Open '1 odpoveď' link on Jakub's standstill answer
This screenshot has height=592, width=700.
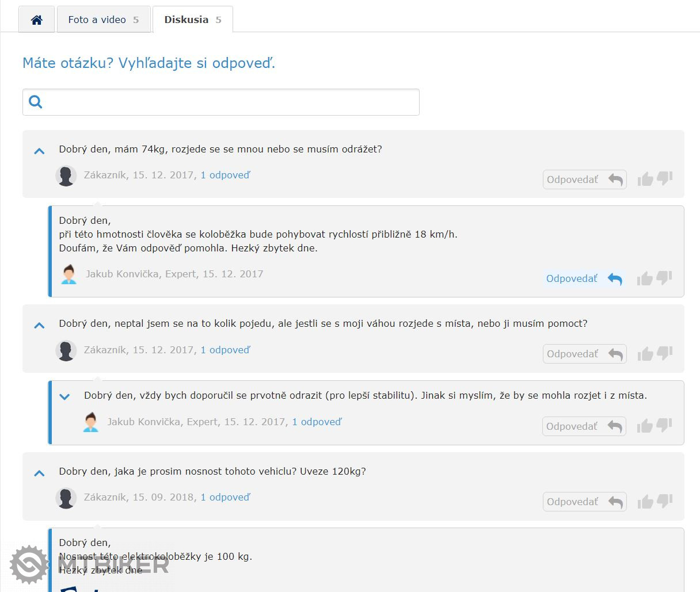[317, 422]
